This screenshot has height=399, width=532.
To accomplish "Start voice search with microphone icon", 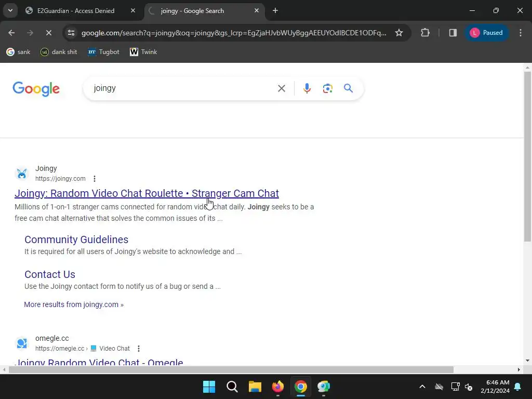I will [x=307, y=88].
